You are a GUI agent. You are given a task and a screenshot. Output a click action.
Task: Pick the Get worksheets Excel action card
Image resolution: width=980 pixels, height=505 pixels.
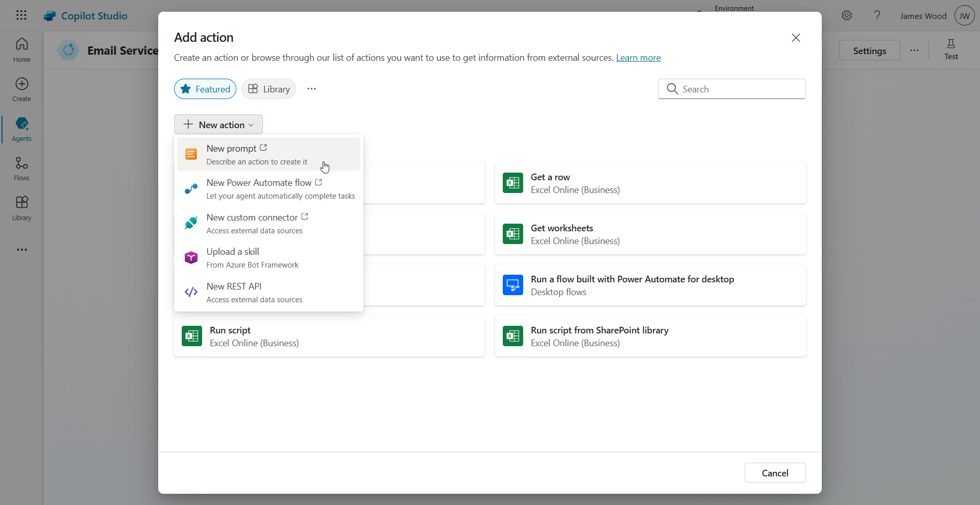[x=650, y=234]
